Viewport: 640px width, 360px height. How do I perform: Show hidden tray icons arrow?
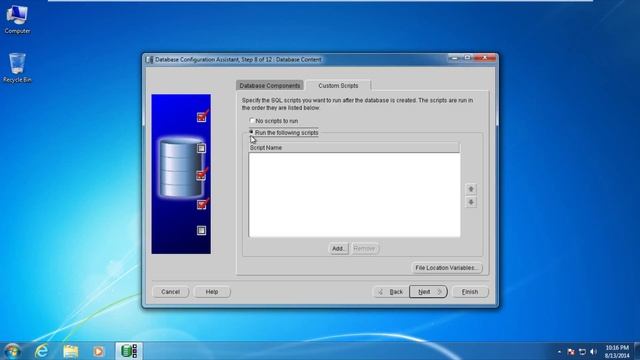(559, 351)
